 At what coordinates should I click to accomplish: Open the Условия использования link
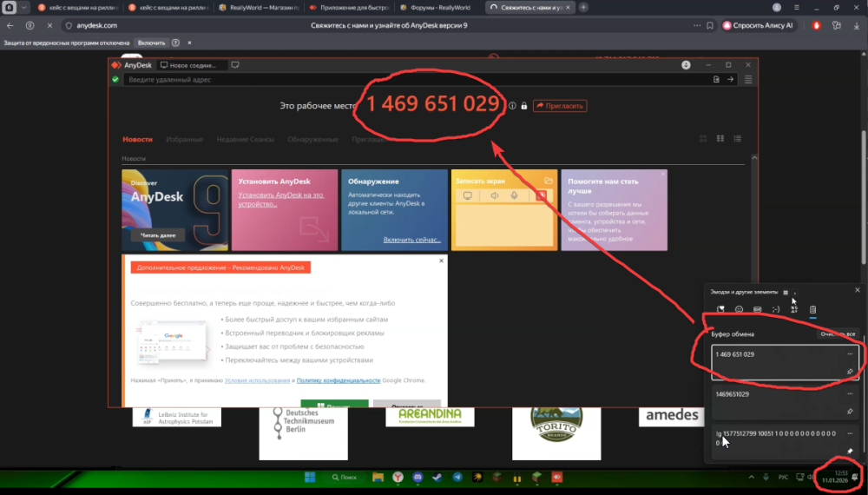point(257,380)
